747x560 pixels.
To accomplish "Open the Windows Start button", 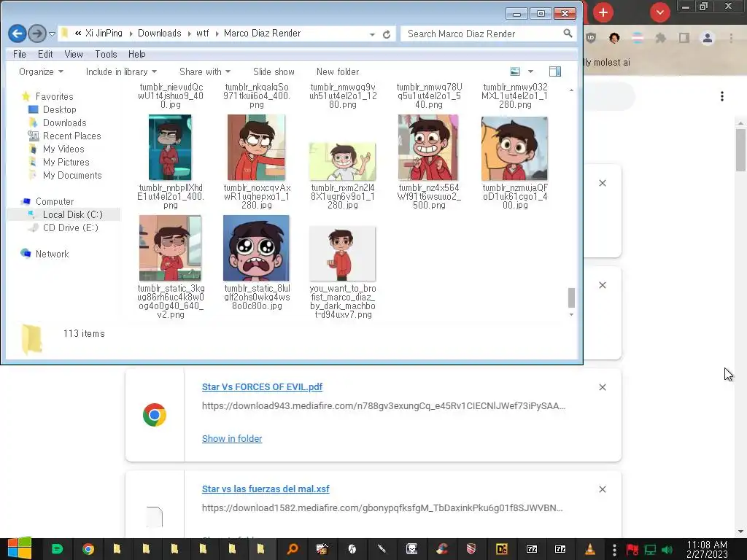I will 19,548.
